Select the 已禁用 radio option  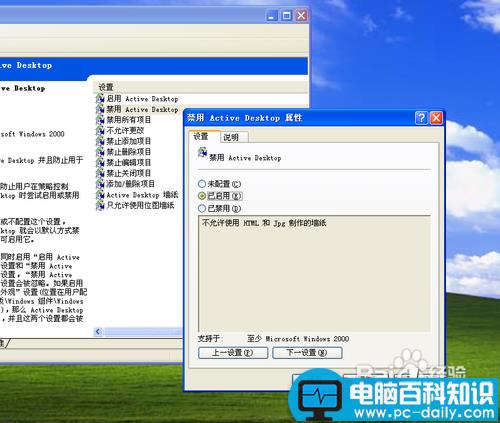coord(202,209)
